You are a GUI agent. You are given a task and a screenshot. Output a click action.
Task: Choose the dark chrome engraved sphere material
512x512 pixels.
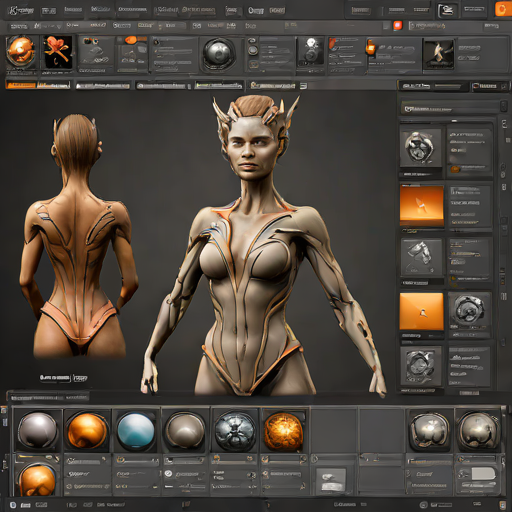pyautogui.click(x=235, y=432)
